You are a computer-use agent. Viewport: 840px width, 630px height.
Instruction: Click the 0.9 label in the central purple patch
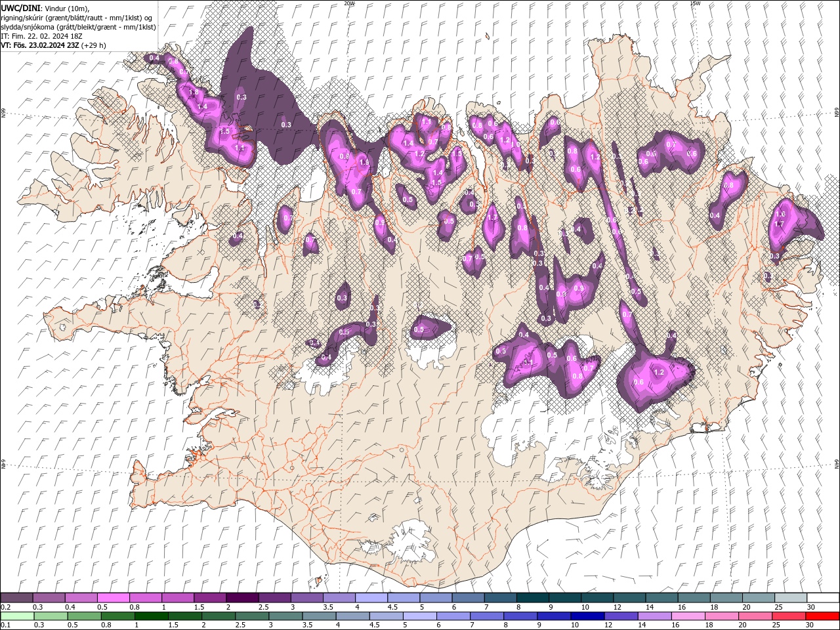(579, 288)
